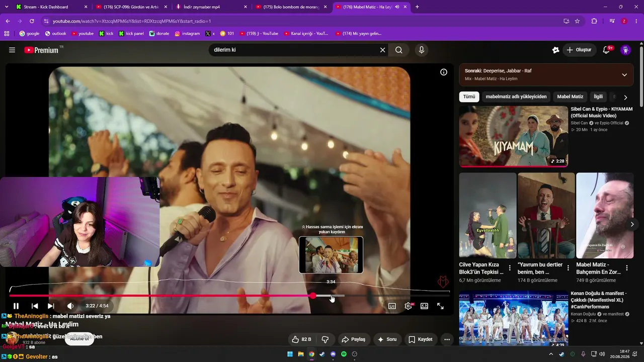Open File Explorer from the taskbar
Viewport: 644px width, 362px height.
coord(301,354)
